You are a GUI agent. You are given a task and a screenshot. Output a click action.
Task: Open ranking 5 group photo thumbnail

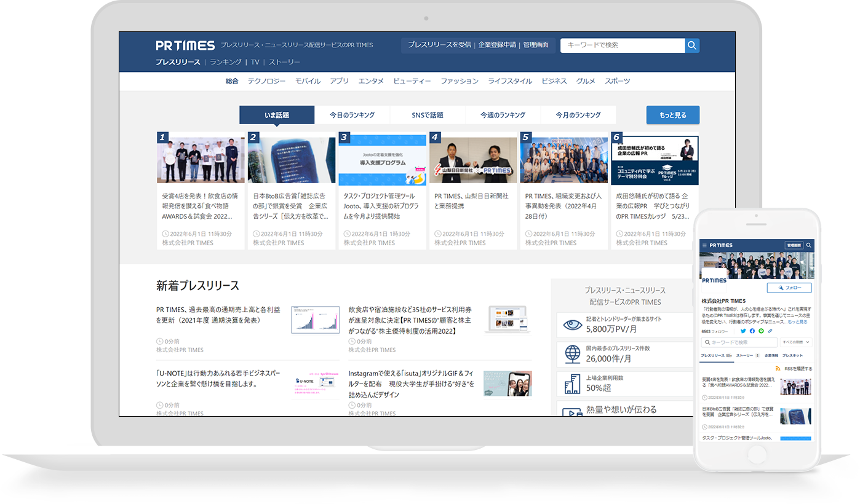[x=564, y=160]
